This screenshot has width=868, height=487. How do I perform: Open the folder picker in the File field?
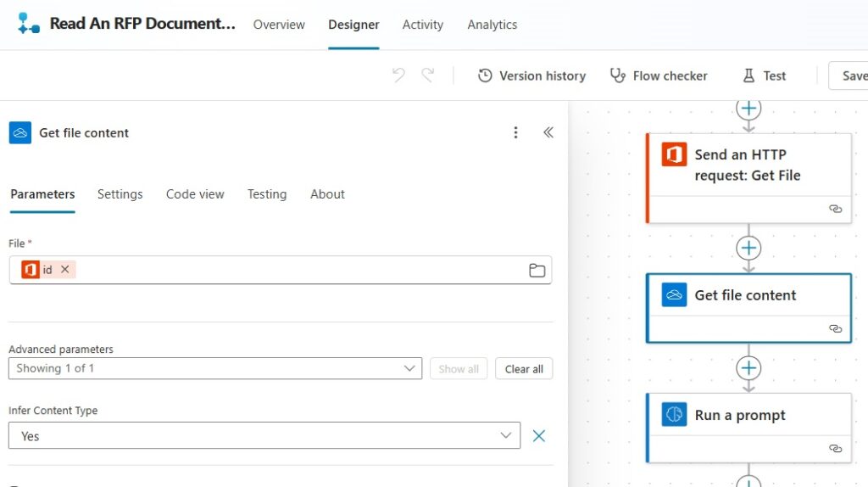click(537, 271)
